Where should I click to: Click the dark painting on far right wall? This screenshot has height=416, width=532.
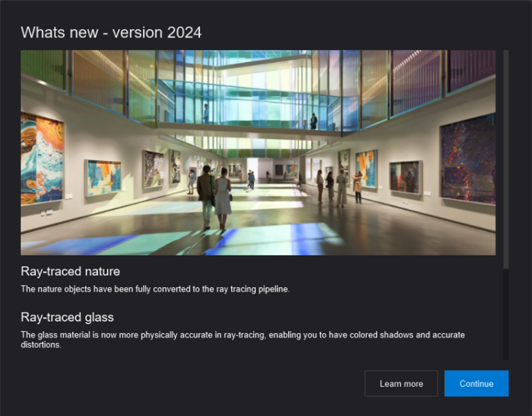[467, 159]
